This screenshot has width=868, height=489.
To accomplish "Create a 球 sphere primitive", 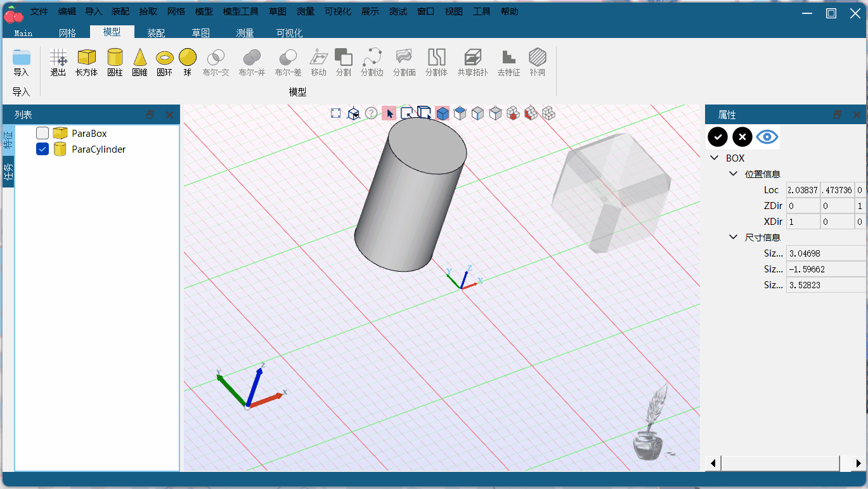I will [188, 57].
